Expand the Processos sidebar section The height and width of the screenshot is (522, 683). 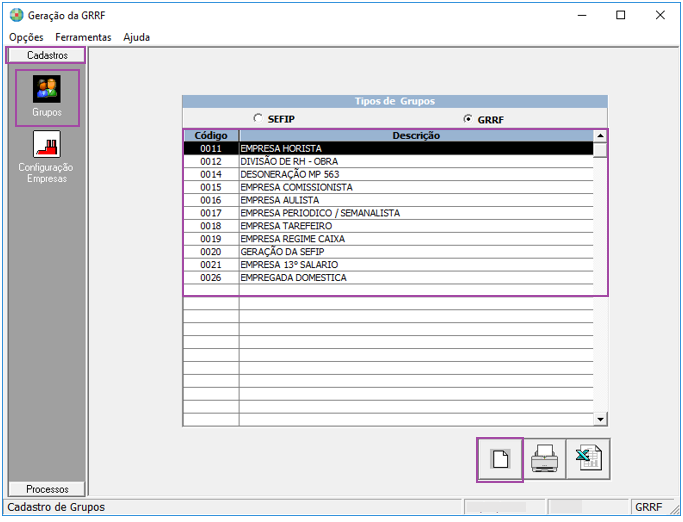pos(46,489)
